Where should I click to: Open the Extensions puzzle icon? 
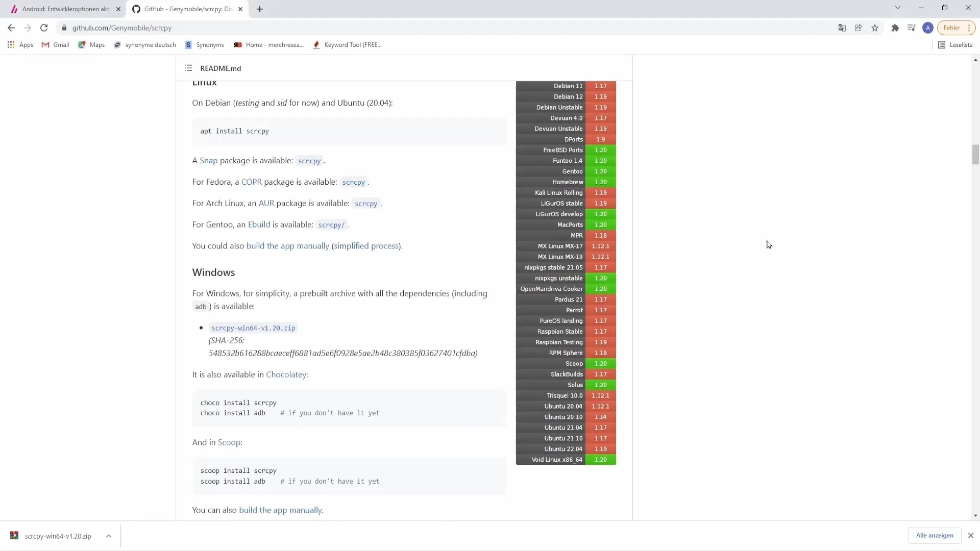click(x=895, y=28)
